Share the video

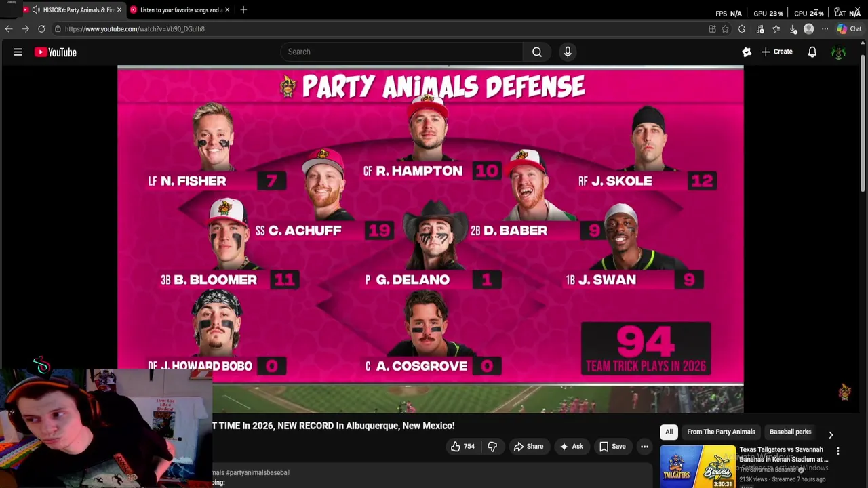coord(528,446)
